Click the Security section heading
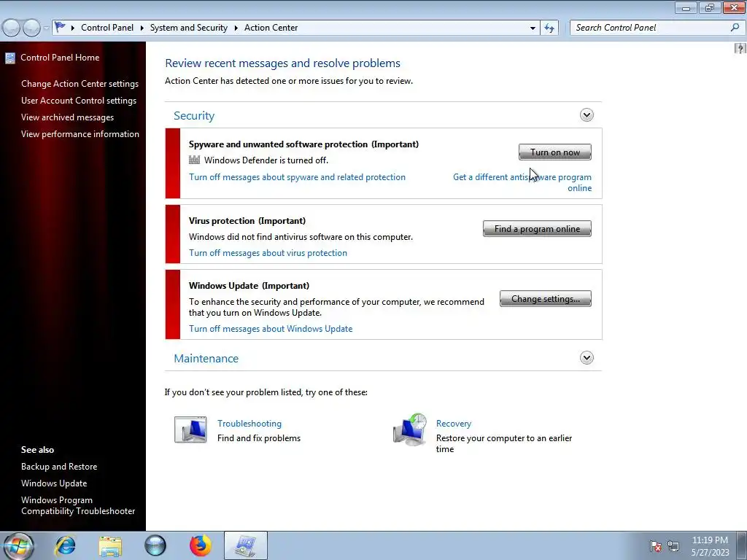 194,116
